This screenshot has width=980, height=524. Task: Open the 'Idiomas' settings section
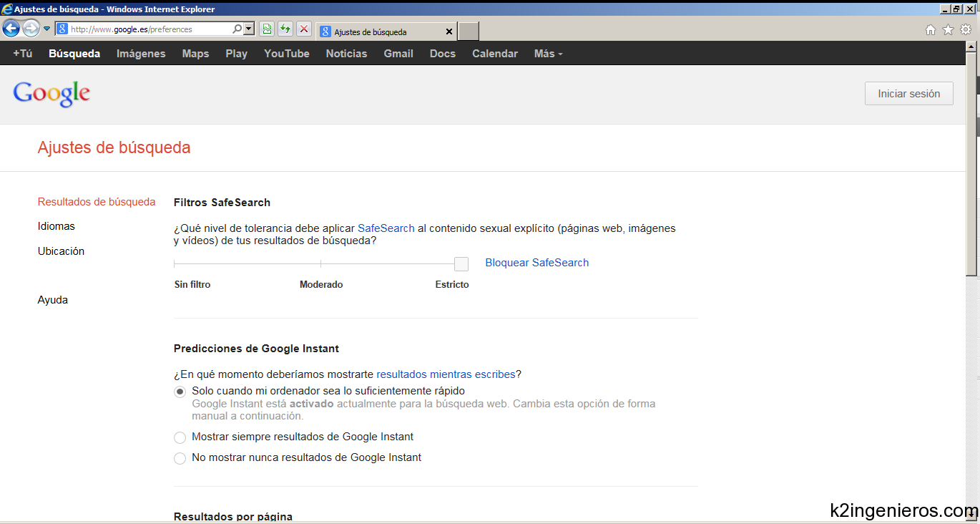tap(57, 226)
